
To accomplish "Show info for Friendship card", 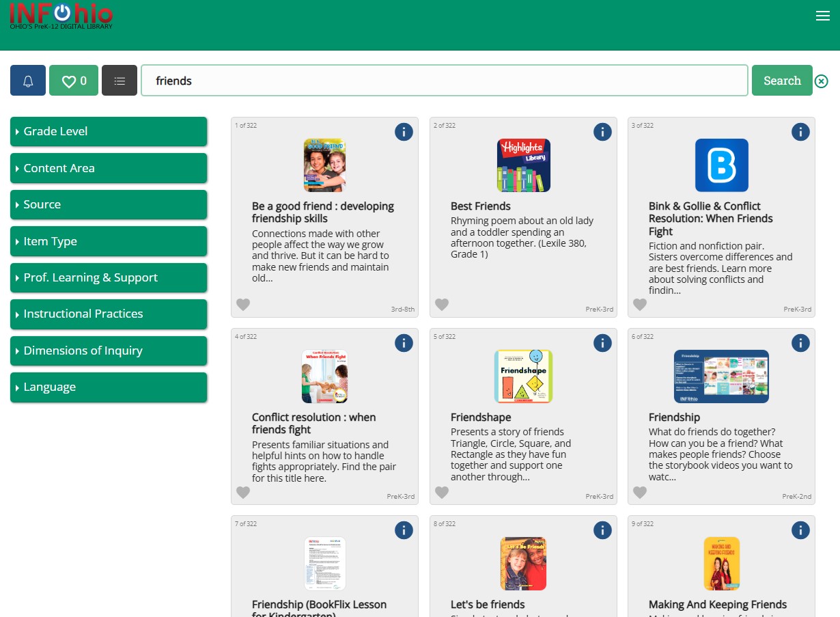I will (800, 343).
